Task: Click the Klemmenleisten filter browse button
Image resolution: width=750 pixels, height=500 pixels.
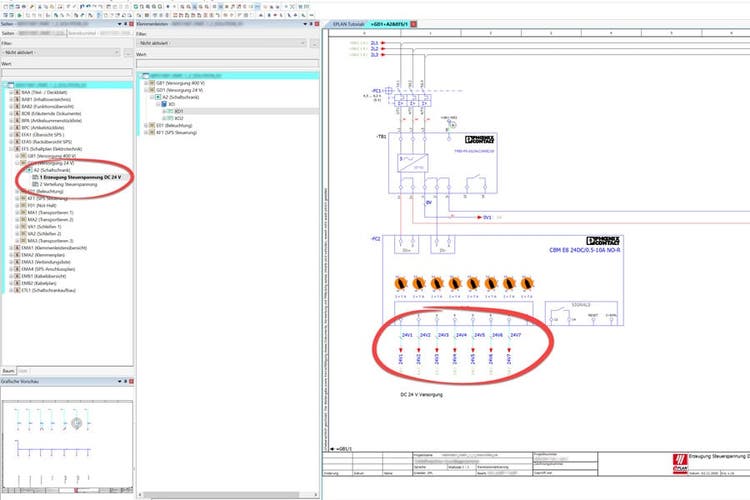Action: pos(313,52)
